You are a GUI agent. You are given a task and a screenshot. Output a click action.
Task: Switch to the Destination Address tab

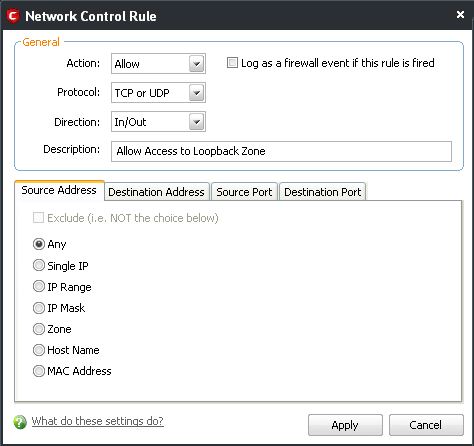coord(157,192)
